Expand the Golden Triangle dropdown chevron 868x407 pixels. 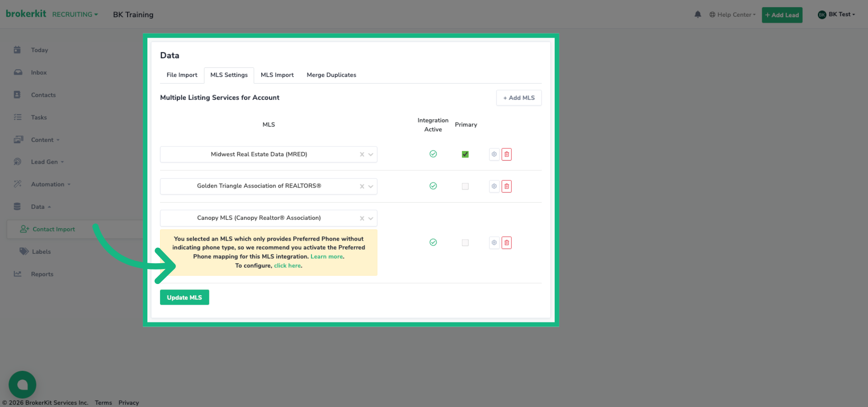pyautogui.click(x=371, y=186)
